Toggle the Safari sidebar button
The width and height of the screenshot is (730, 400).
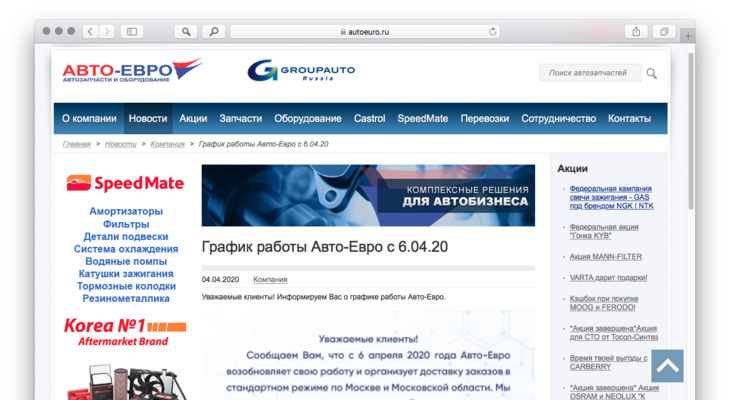(132, 31)
